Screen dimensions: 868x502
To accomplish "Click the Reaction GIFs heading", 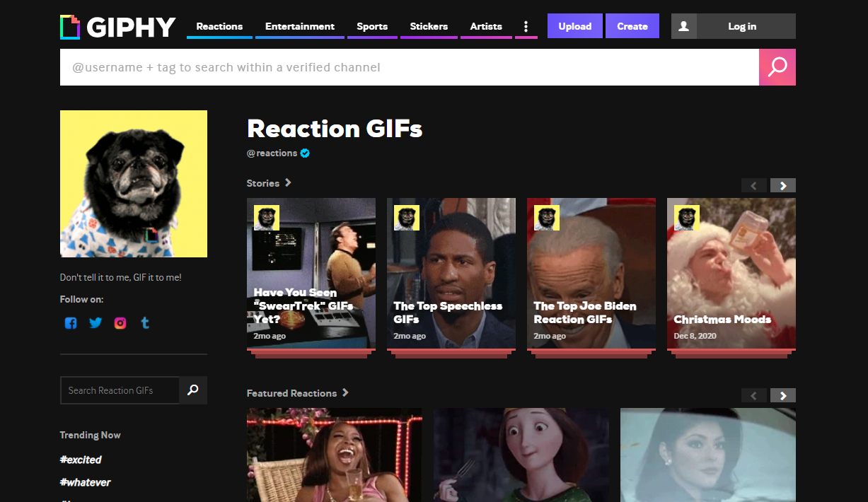I will click(335, 129).
